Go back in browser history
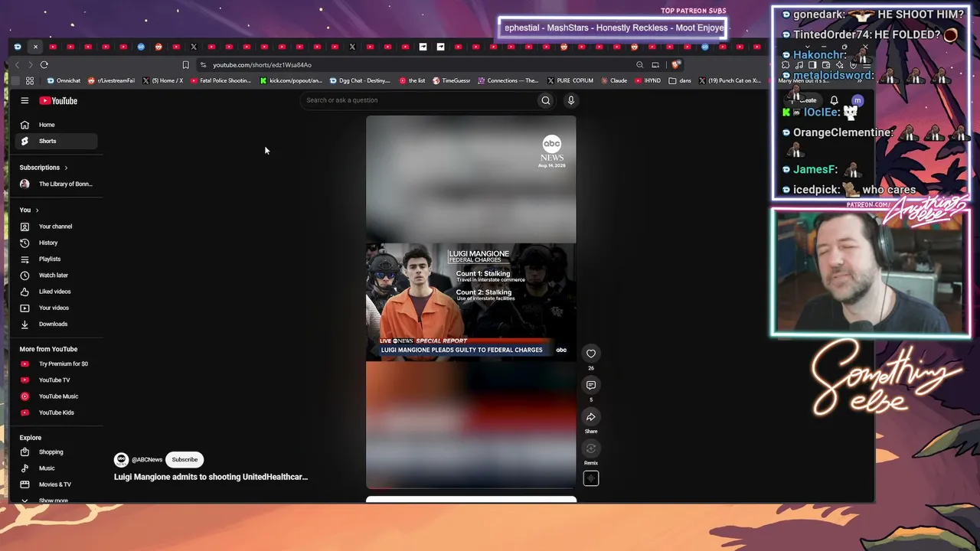 click(x=17, y=65)
